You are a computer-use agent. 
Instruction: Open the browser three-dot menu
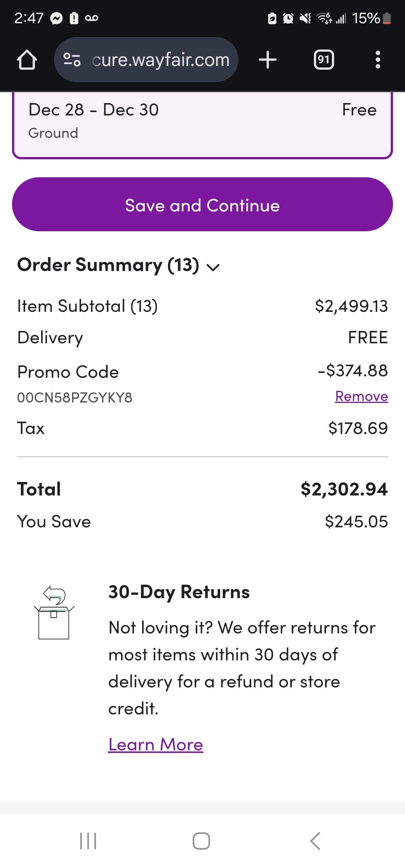(378, 60)
